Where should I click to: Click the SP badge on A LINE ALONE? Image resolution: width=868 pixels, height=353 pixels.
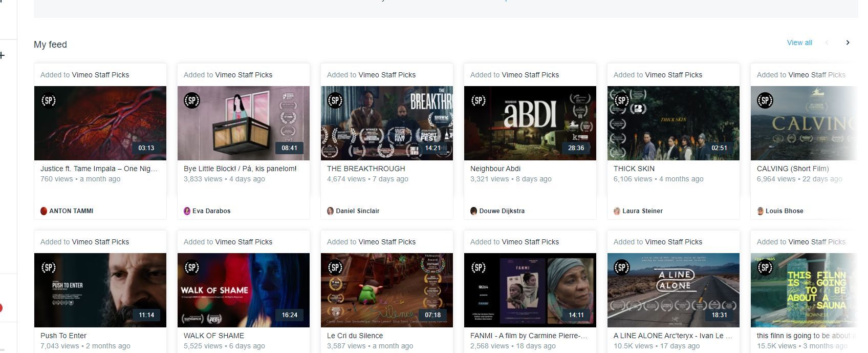click(x=622, y=267)
